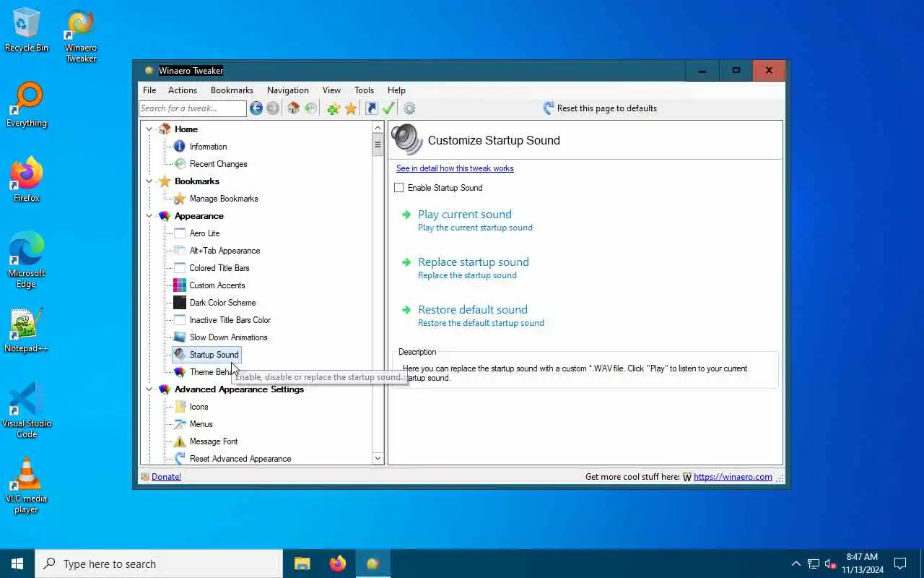
Task: Select Inactive Title Bars Color tweak
Action: [230, 320]
